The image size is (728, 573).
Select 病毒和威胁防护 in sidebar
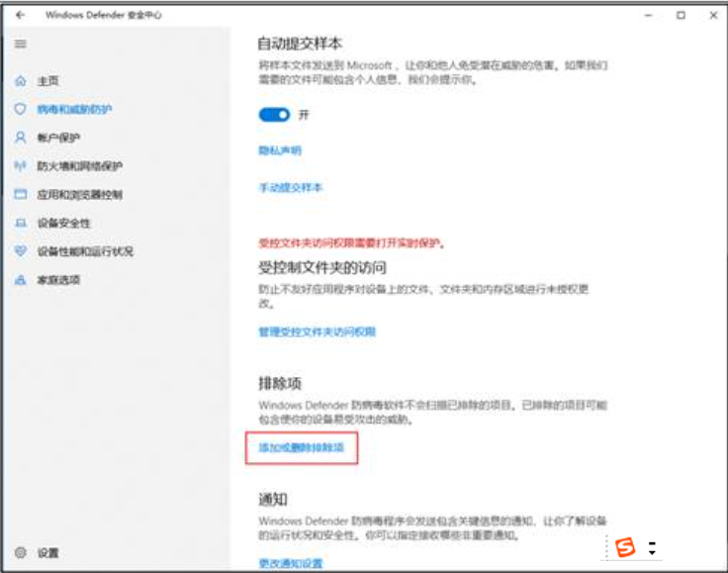[x=75, y=109]
